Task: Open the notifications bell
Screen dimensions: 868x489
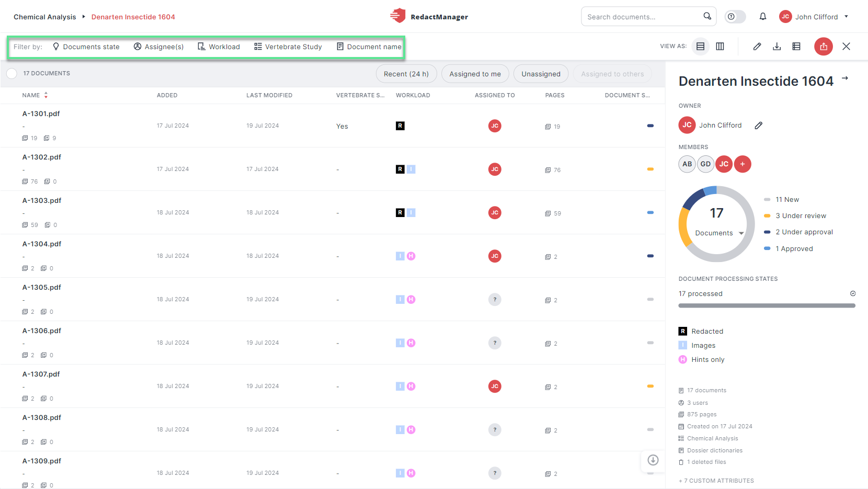Action: point(763,17)
